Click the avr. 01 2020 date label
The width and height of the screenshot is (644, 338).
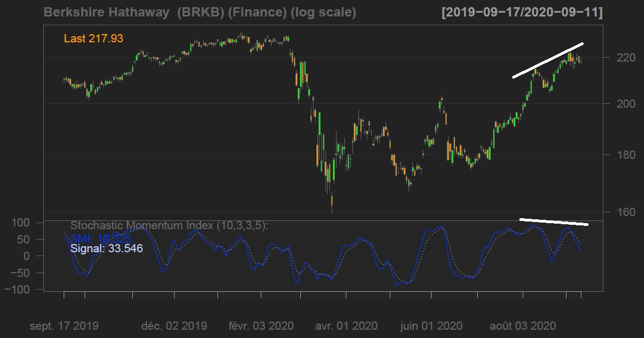[346, 326]
